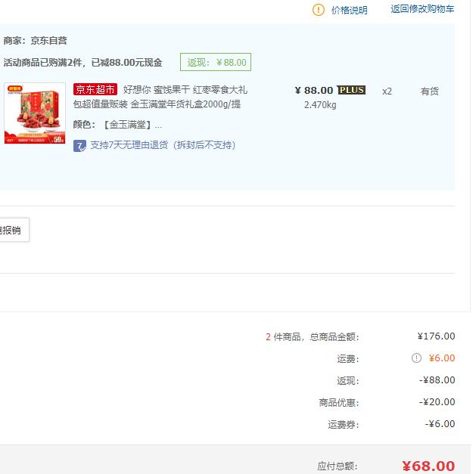
Task: Click the x2 quantity label
Action: click(x=387, y=91)
